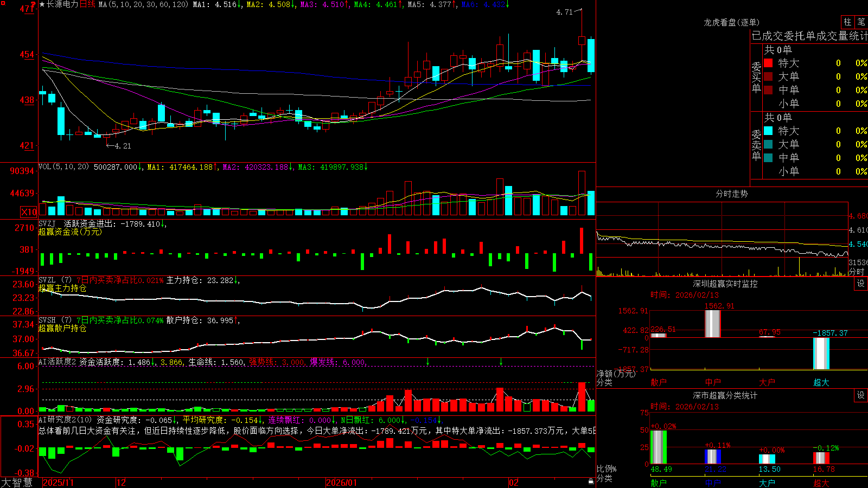Select the 02 month marker on time axis
The width and height of the screenshot is (868, 488).
pos(514,483)
